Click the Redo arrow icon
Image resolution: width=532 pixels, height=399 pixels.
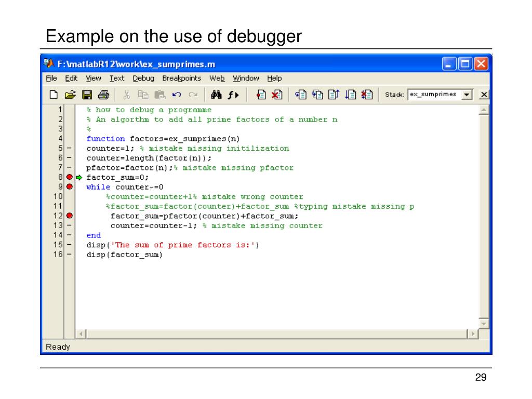tap(193, 95)
